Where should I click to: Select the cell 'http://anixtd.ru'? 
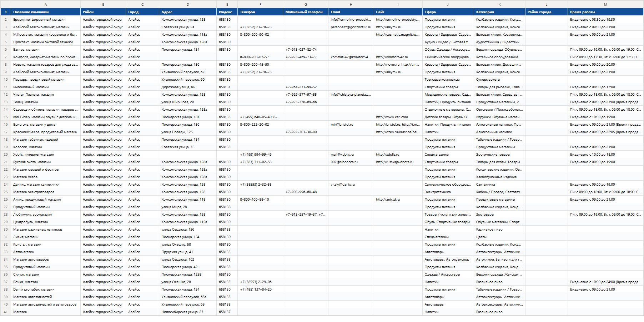pyautogui.click(x=398, y=200)
